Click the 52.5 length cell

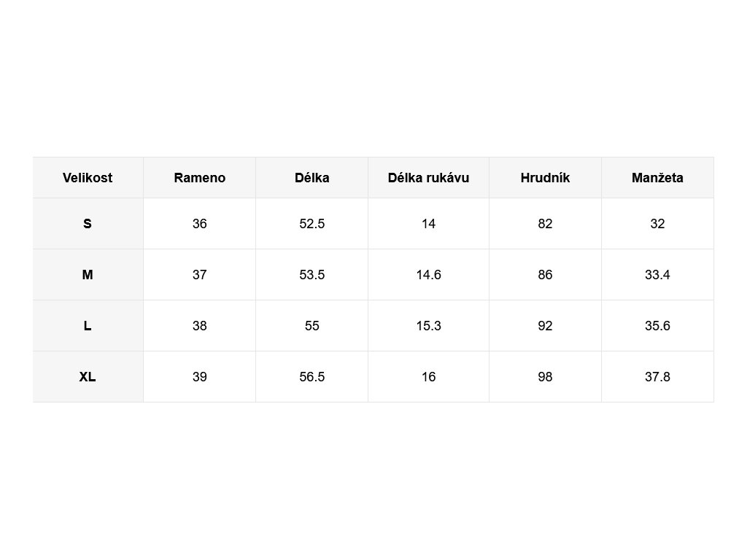[311, 224]
